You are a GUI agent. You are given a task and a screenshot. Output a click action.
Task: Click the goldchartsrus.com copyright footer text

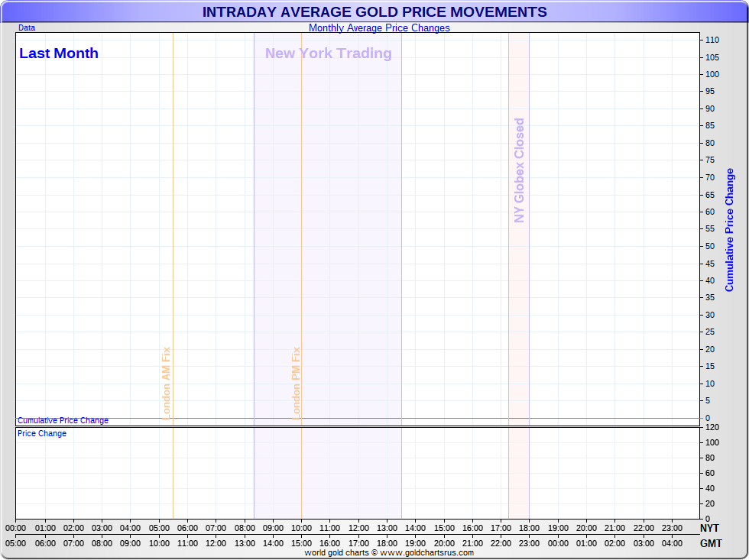(x=389, y=552)
